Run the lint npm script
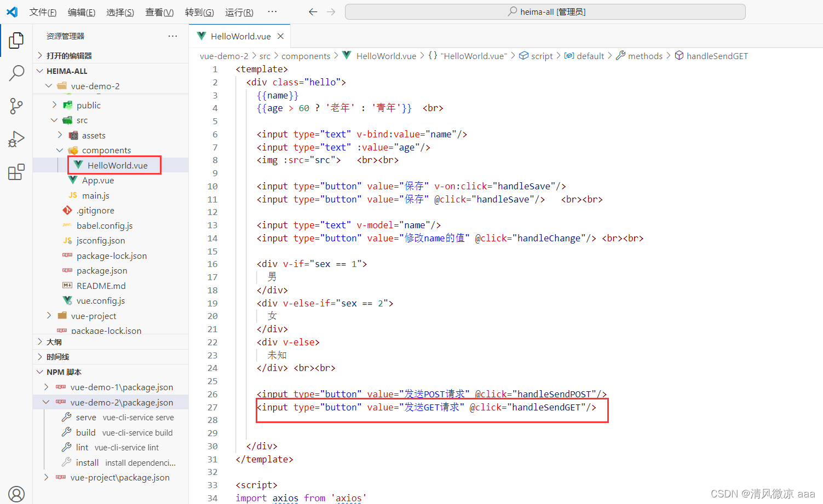 (x=110, y=448)
